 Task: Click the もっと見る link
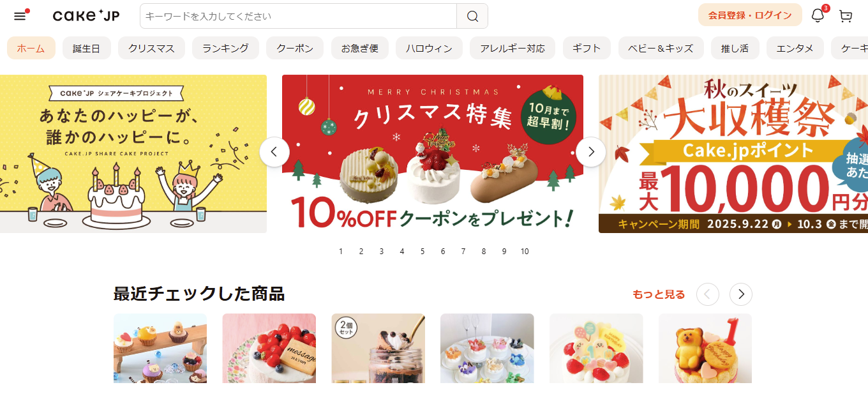point(659,294)
